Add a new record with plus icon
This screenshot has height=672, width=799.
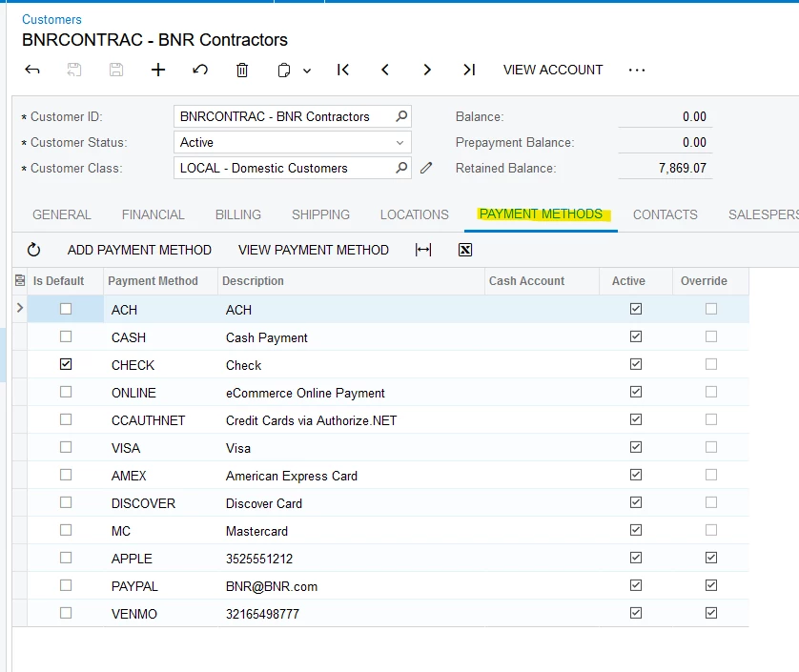click(x=158, y=70)
